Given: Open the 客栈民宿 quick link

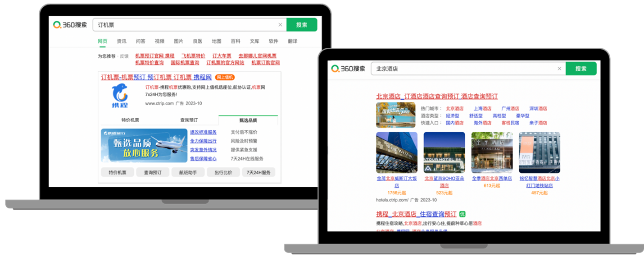Looking at the screenshot, I should [x=510, y=123].
